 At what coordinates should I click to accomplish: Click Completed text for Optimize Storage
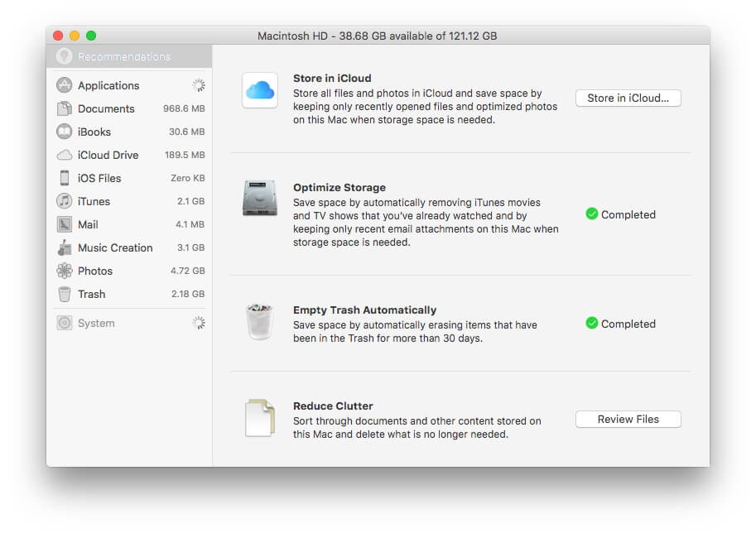[x=628, y=214]
